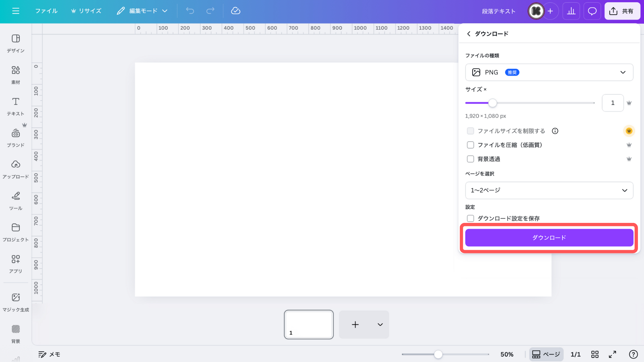Click the 1/1 page counter
This screenshot has height=362, width=644.
point(576,354)
